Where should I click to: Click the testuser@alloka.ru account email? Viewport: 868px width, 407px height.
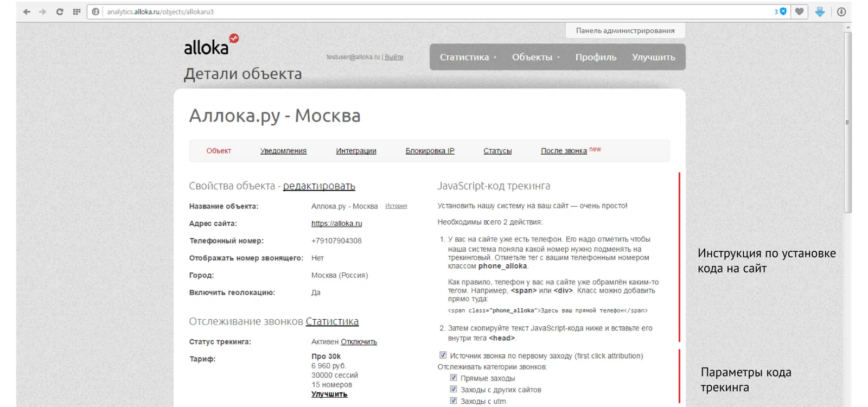pos(353,57)
